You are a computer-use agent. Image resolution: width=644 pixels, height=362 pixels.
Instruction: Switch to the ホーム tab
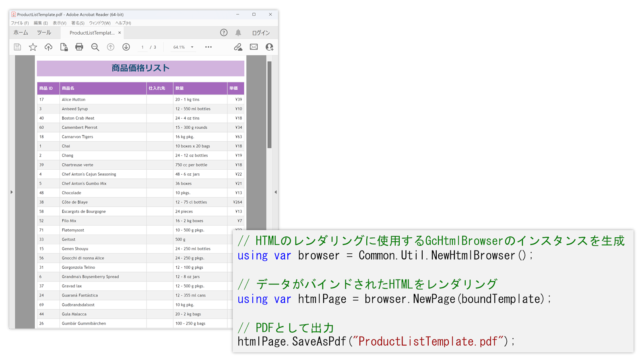[21, 33]
